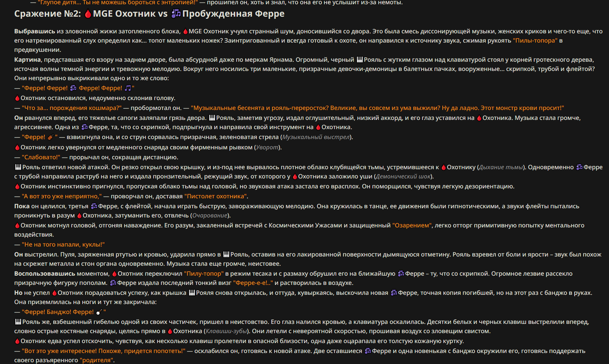Click the italic skill name 'Клавиши-зубы'
Viewport: 609px width, 364px height.
tap(227, 331)
